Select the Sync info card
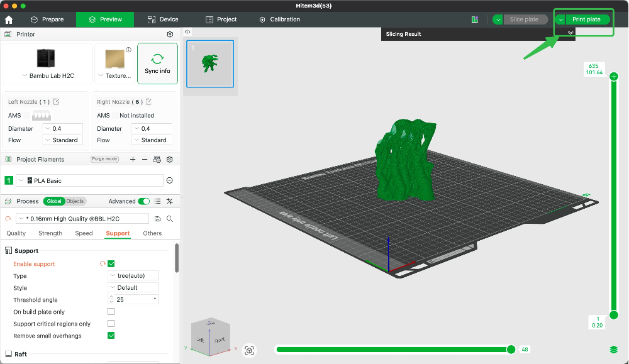Screen dimensions: 629x364 [x=157, y=63]
